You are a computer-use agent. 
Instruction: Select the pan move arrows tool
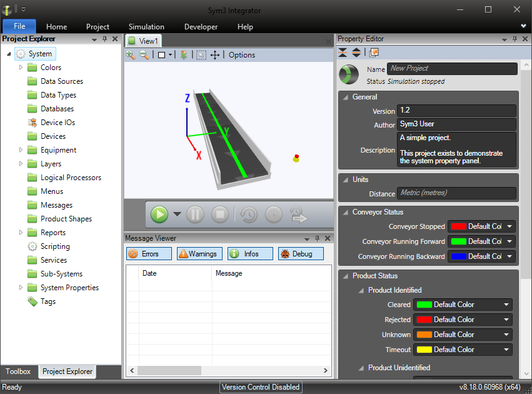[215, 55]
